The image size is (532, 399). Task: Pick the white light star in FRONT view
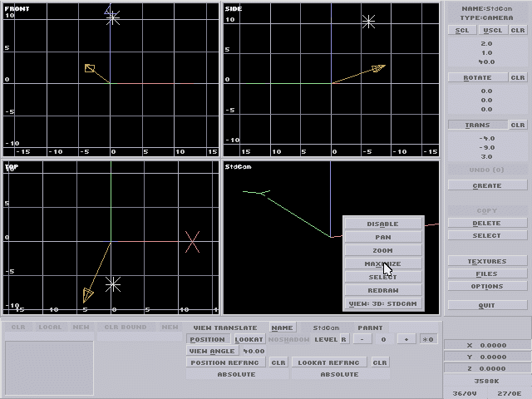click(x=112, y=17)
